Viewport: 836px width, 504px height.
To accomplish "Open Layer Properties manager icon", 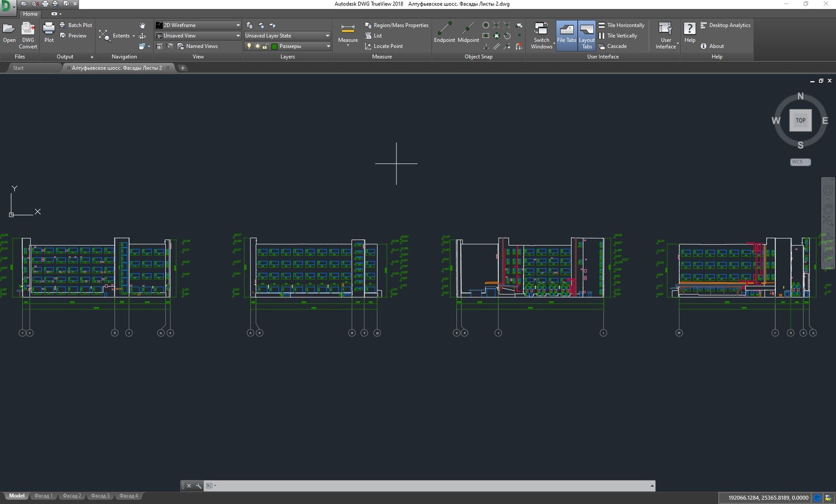I will coord(250,25).
